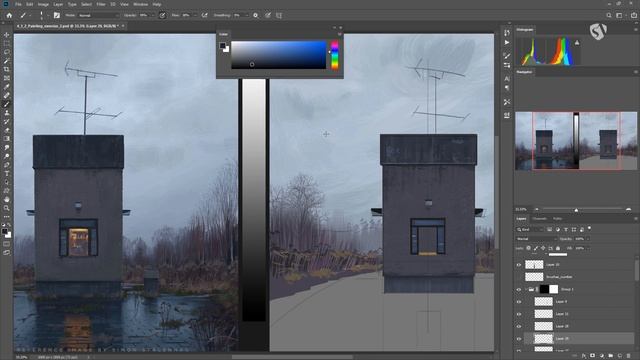Open layer blend mode Normal dropdown

(x=536, y=239)
